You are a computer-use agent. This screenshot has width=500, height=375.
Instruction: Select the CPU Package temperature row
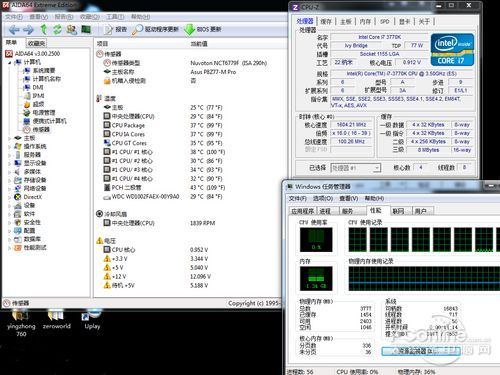[x=163, y=125]
